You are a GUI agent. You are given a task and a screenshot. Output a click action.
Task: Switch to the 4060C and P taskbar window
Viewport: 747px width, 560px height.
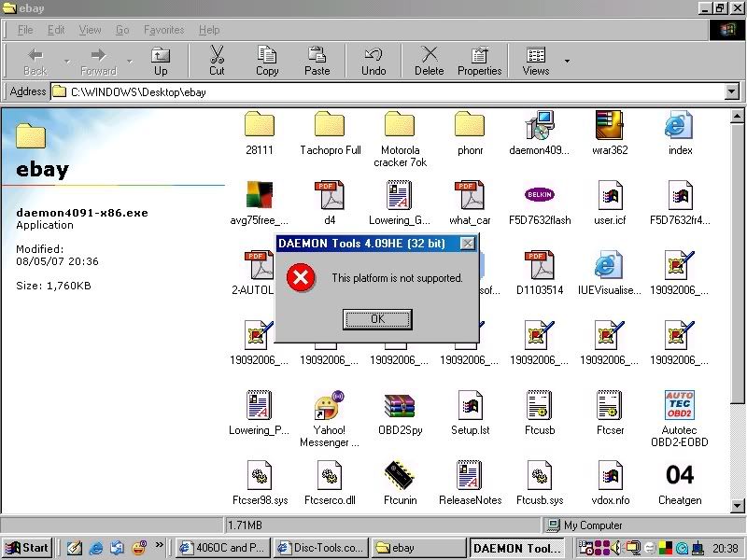pyautogui.click(x=222, y=548)
